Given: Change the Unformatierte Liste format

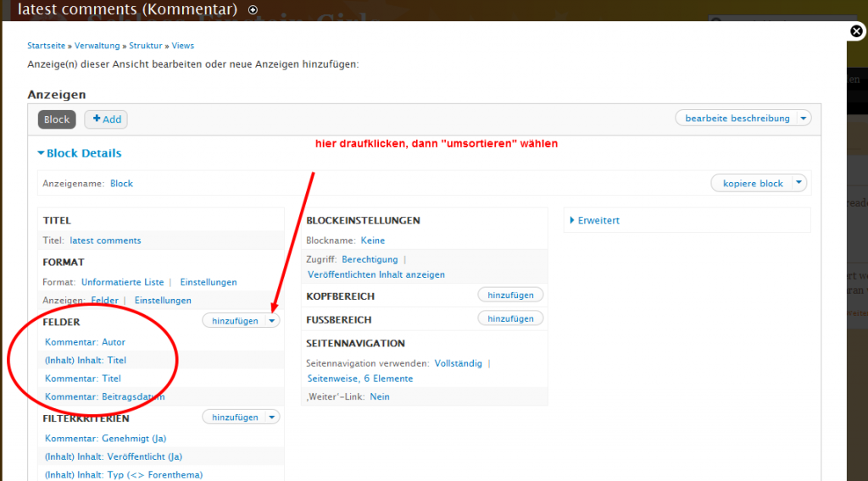Looking at the screenshot, I should pos(123,282).
